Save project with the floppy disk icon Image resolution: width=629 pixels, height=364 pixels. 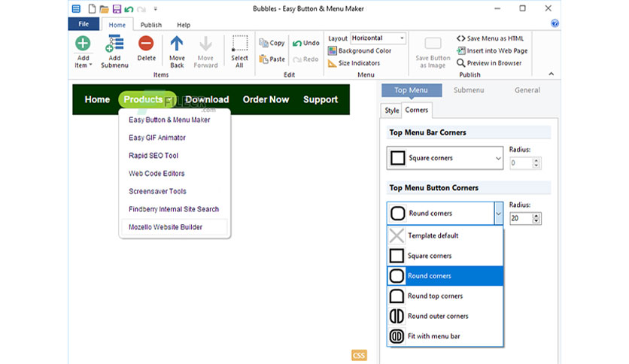117,9
